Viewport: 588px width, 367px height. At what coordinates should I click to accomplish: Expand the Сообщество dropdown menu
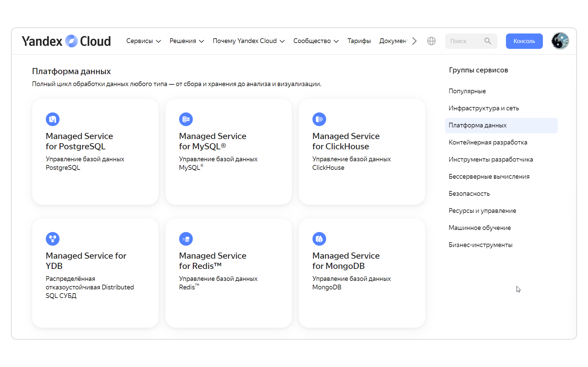316,41
